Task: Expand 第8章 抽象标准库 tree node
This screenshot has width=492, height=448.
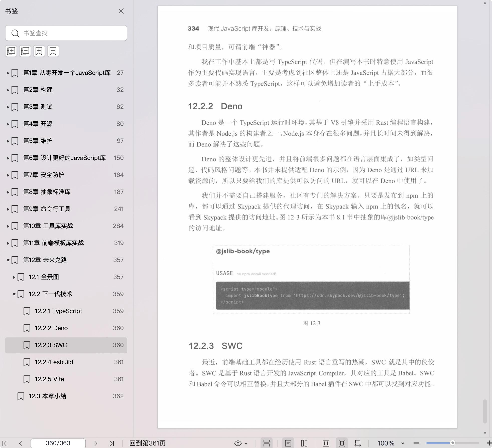Action: click(8, 192)
